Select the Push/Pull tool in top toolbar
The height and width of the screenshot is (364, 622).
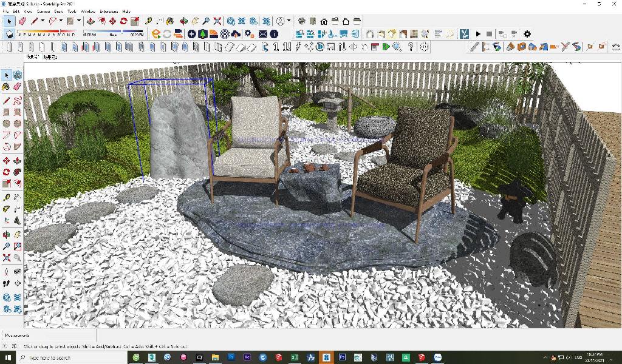pos(91,21)
